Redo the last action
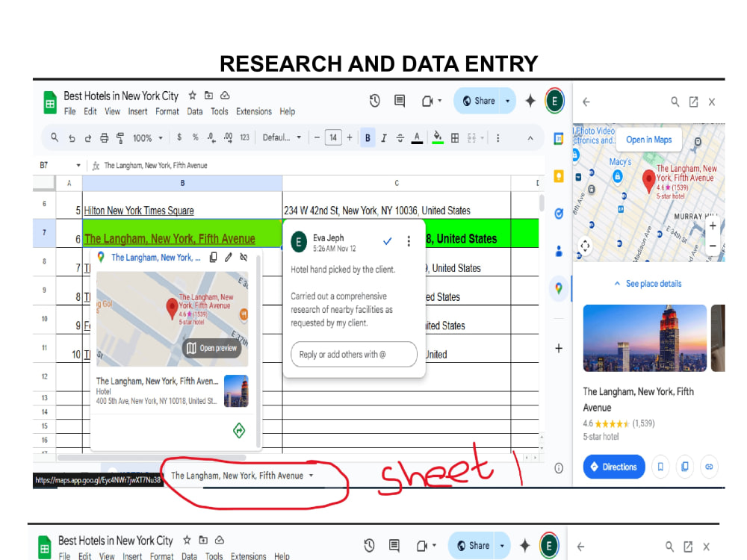Image resolution: width=747 pixels, height=560 pixels. (x=88, y=138)
